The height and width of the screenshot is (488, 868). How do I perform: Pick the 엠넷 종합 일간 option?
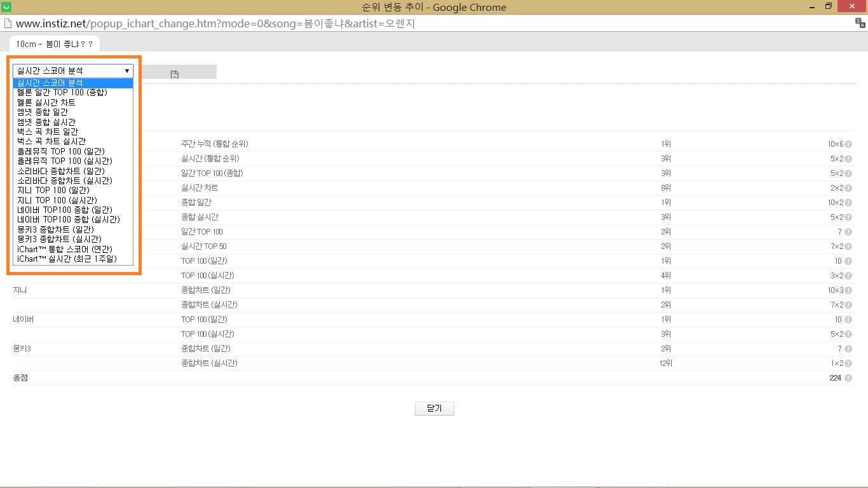coord(73,112)
